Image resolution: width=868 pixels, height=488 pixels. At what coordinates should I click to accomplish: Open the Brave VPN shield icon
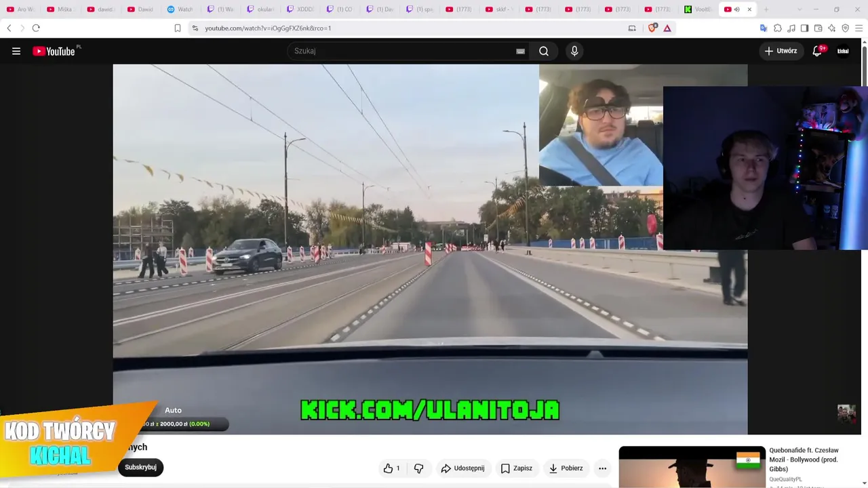tap(845, 28)
